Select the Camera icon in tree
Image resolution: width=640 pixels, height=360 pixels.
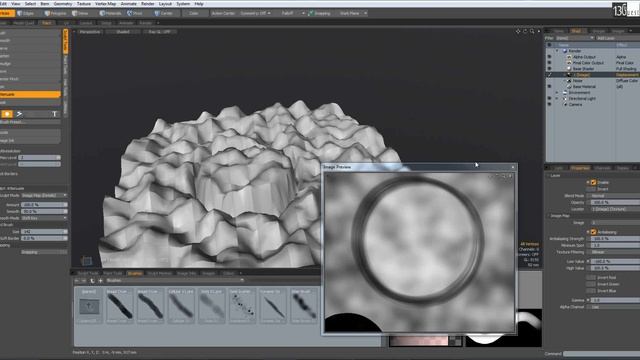point(565,104)
